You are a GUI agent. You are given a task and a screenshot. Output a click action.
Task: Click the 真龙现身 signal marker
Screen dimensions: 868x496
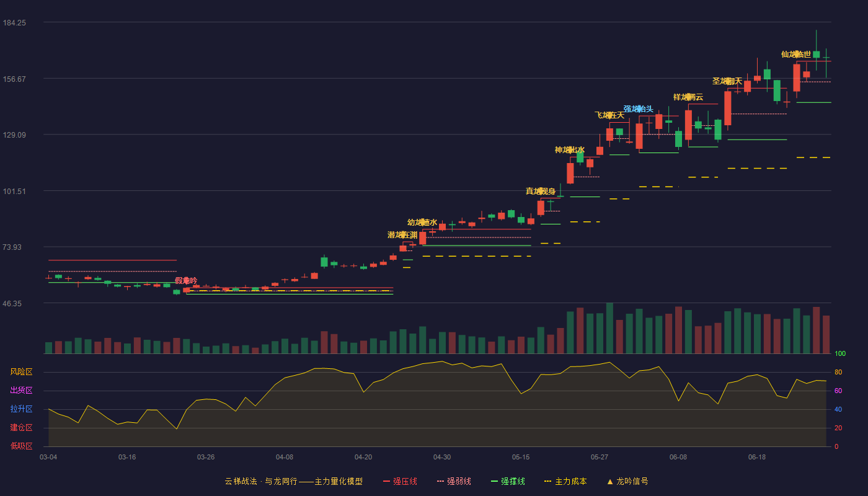coord(541,191)
